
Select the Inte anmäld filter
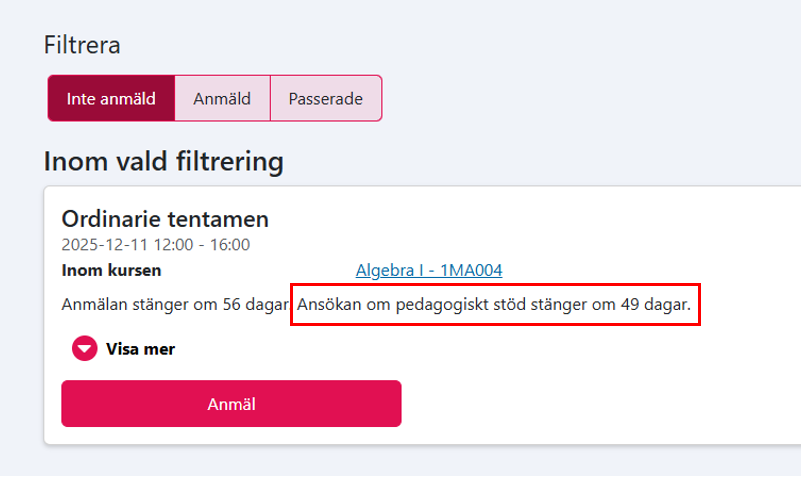[x=111, y=99]
